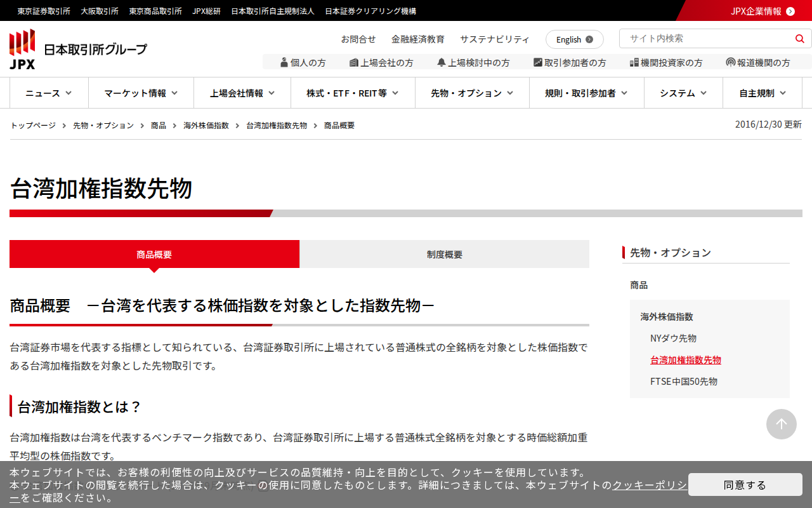The height and width of the screenshot is (508, 812).
Task: Click the 台湾加権指数とは？ heading
Action: click(x=79, y=406)
